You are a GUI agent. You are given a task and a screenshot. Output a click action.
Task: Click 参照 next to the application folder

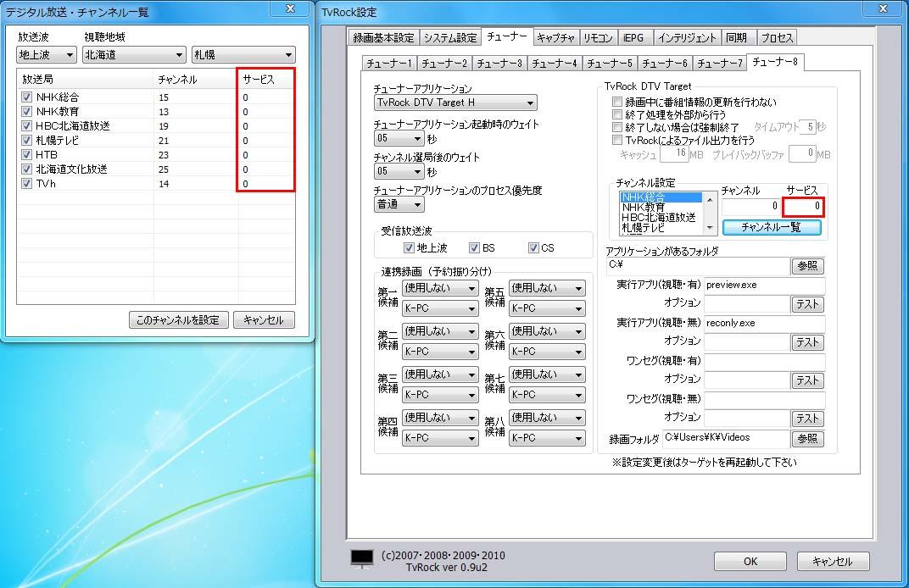coord(807,266)
